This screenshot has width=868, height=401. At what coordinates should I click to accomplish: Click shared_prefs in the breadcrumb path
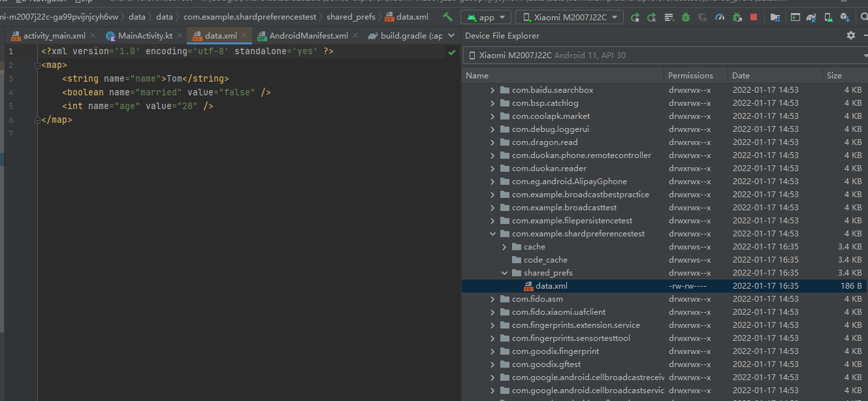click(x=351, y=17)
